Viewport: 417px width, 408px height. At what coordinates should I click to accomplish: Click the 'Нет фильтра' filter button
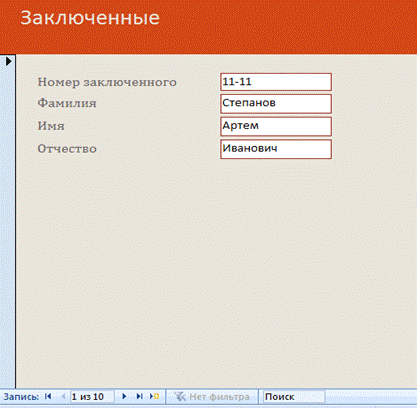(212, 397)
